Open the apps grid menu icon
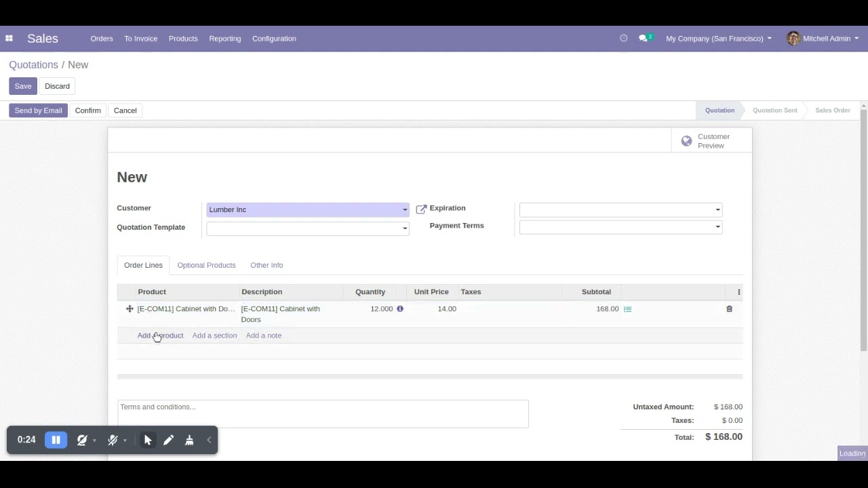 [9, 39]
